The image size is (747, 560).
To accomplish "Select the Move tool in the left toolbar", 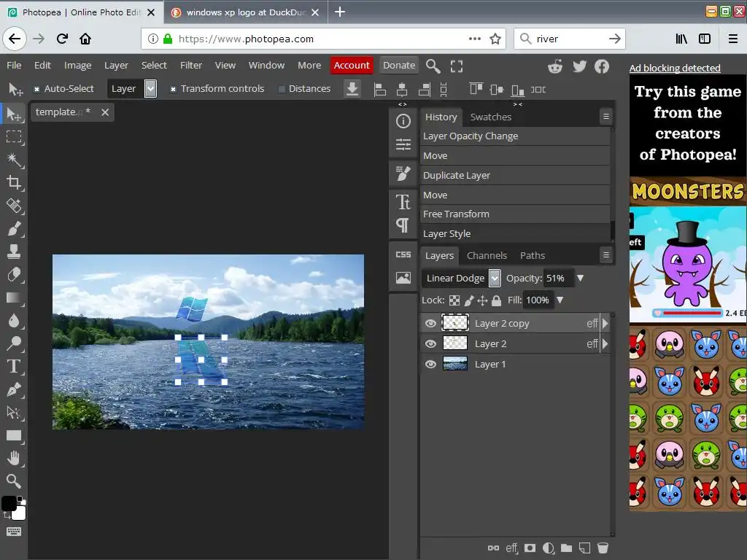I will [x=14, y=114].
